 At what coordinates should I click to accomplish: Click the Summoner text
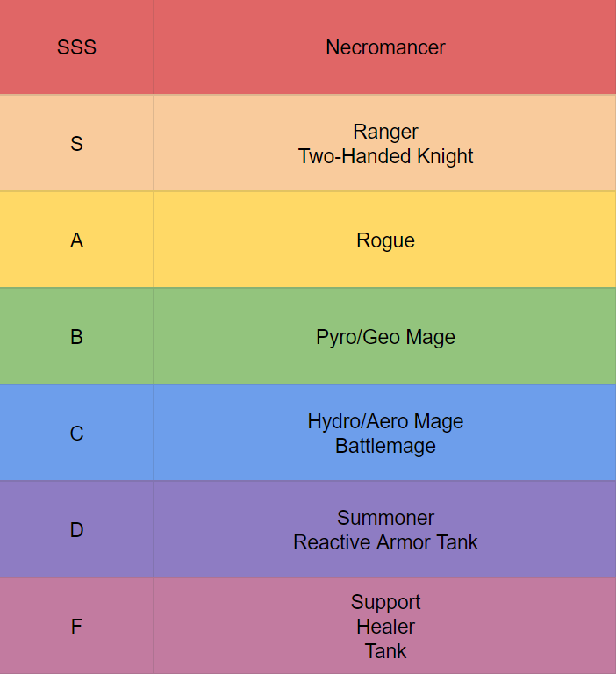click(x=385, y=518)
